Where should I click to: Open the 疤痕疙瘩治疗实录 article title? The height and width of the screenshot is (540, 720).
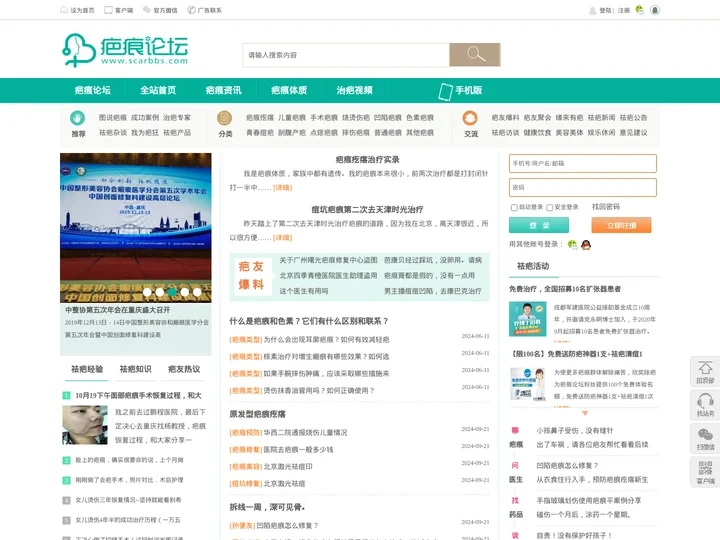[x=367, y=160]
